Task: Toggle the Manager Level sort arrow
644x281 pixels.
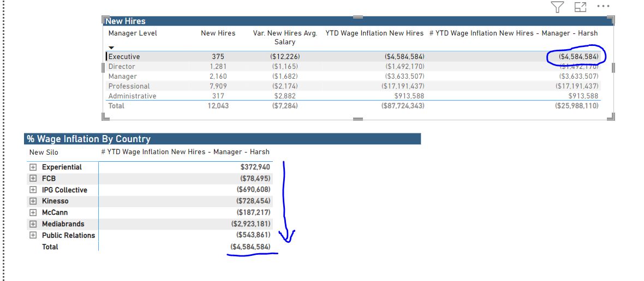Action: pos(111,48)
